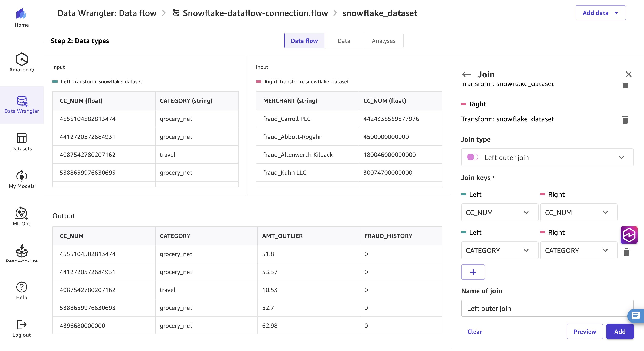644x351 pixels.
Task: Delete the partly hidden Left transform dataset
Action: [625, 85]
